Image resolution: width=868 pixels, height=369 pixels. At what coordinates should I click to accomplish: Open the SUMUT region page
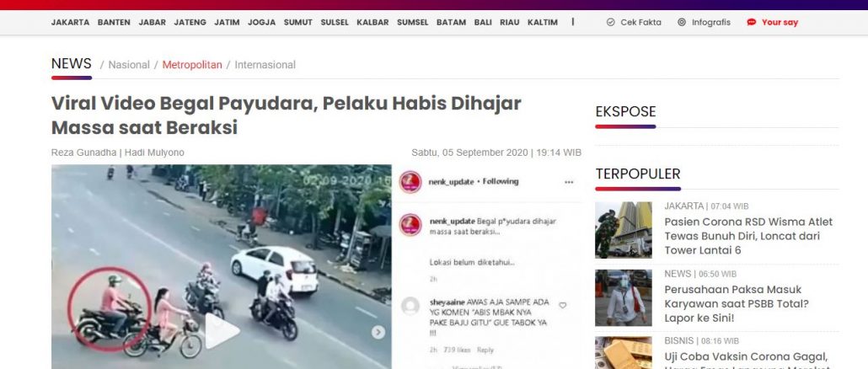298,23
